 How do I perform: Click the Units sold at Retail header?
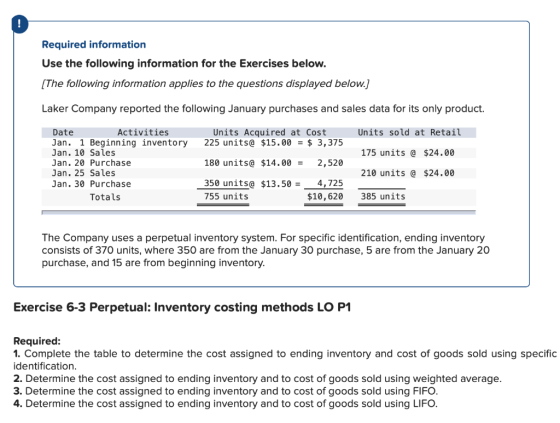point(409,133)
